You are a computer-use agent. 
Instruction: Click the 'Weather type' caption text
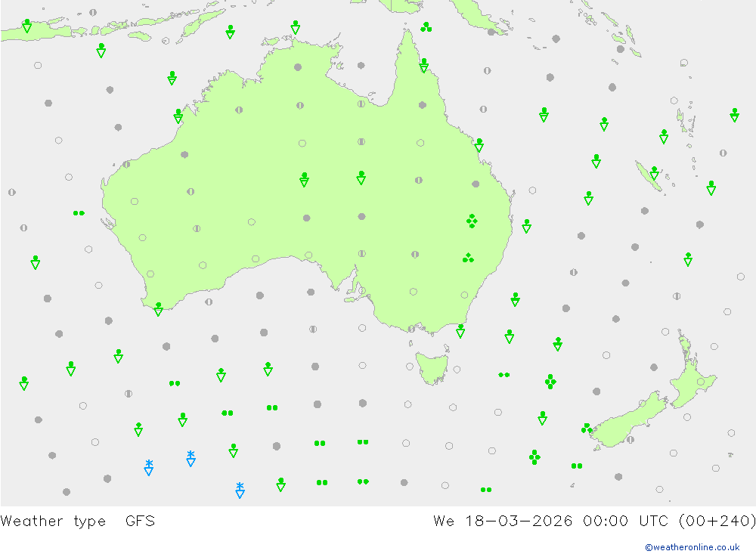click(x=53, y=521)
